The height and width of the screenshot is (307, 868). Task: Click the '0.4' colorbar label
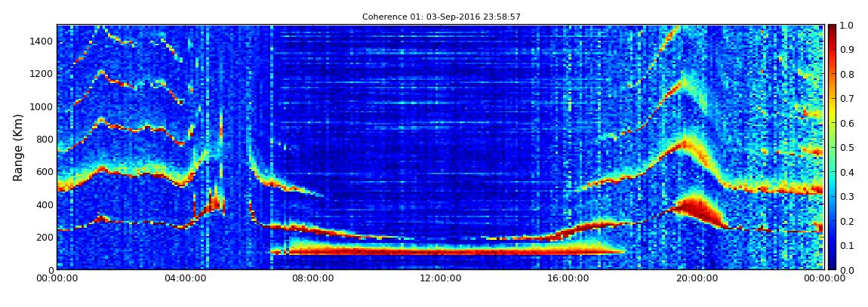tap(847, 172)
